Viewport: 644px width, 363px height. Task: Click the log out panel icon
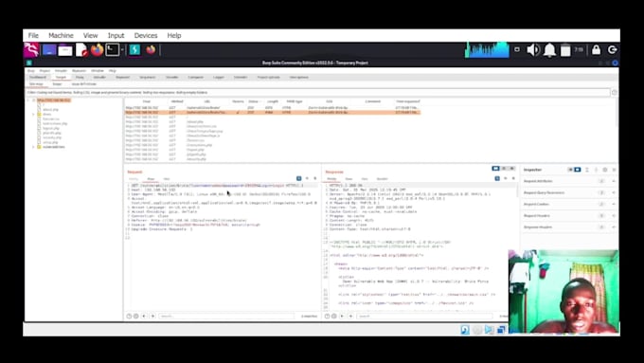pyautogui.click(x=613, y=49)
